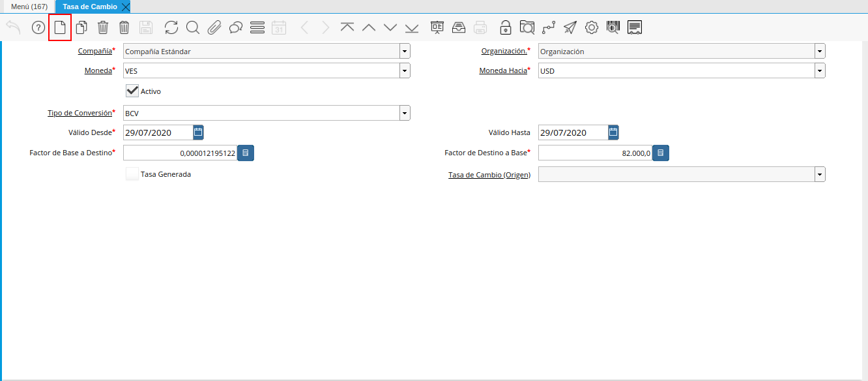868x381 pixels.
Task: Open attachments with the paperclip icon
Action: pyautogui.click(x=214, y=27)
